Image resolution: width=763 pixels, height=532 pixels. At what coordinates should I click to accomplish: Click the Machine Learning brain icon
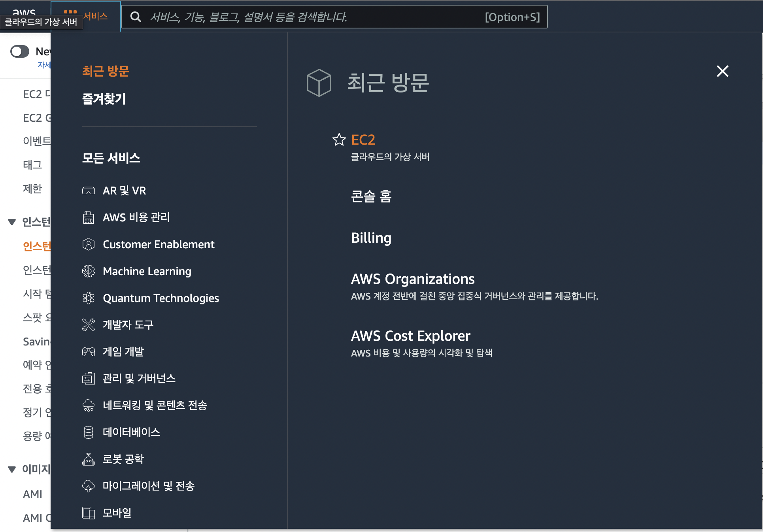89,271
